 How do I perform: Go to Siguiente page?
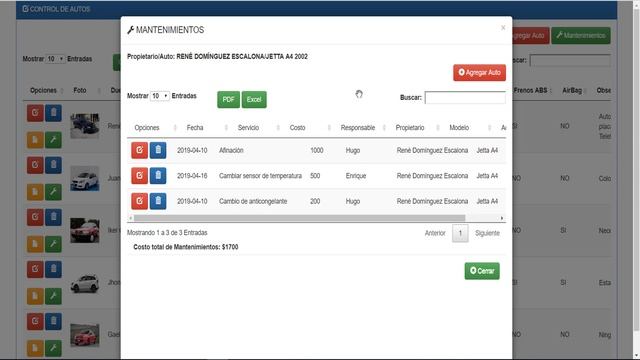click(x=487, y=233)
